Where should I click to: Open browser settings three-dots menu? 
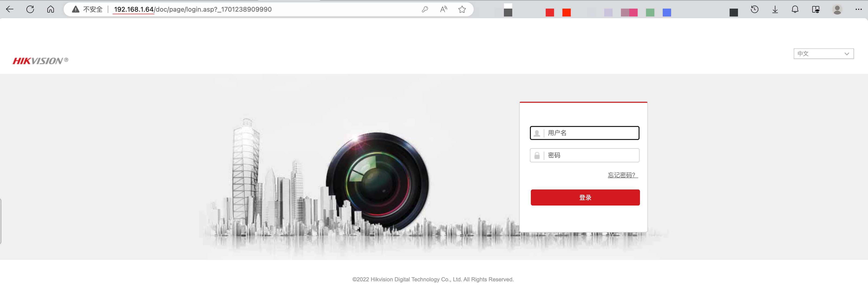coord(858,10)
